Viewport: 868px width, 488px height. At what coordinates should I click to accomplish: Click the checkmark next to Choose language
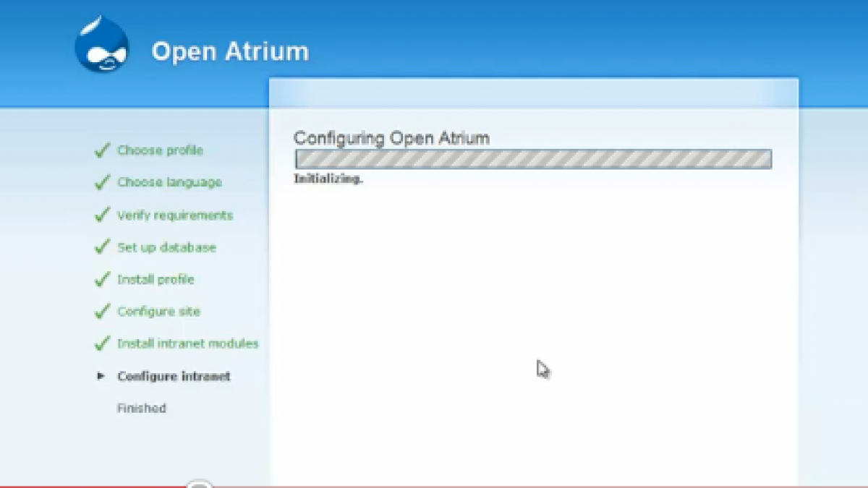point(102,182)
